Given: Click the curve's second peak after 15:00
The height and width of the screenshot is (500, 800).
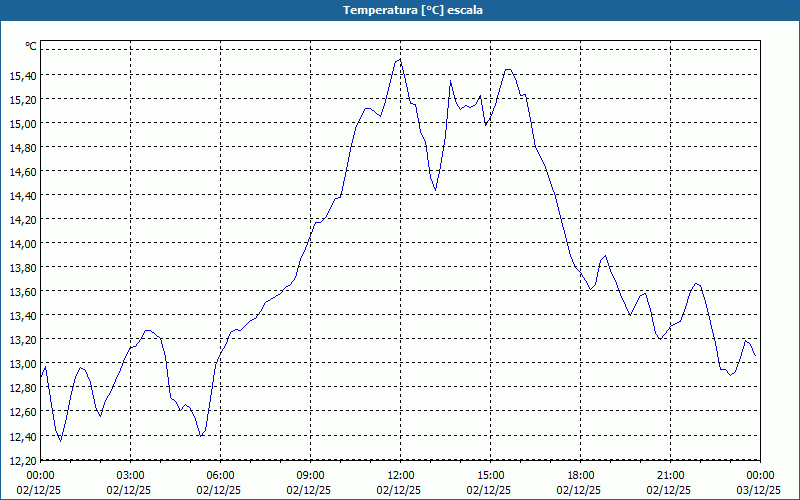Looking at the screenshot, I should pyautogui.click(x=508, y=69).
